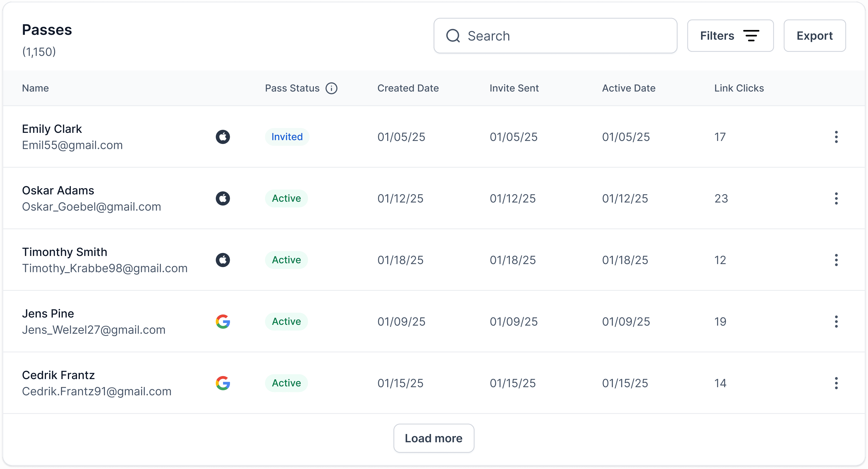
Task: Open kebab menu for Timonthy Smith
Action: pos(836,260)
